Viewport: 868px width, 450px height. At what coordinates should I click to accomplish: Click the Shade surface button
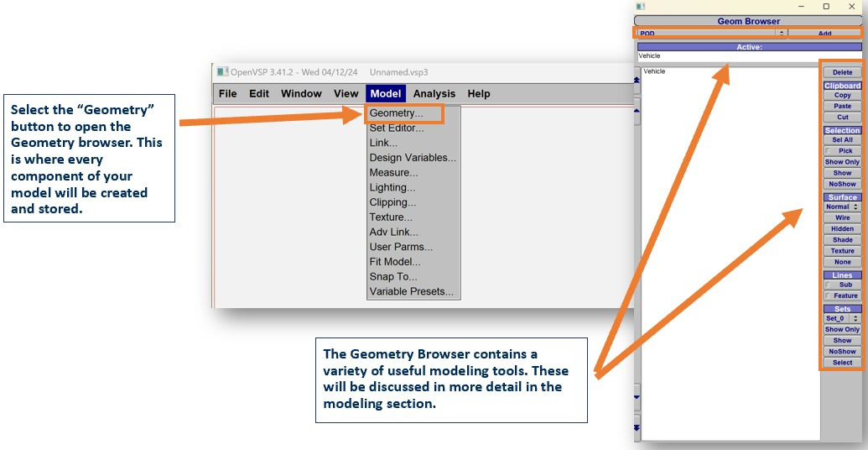[842, 240]
